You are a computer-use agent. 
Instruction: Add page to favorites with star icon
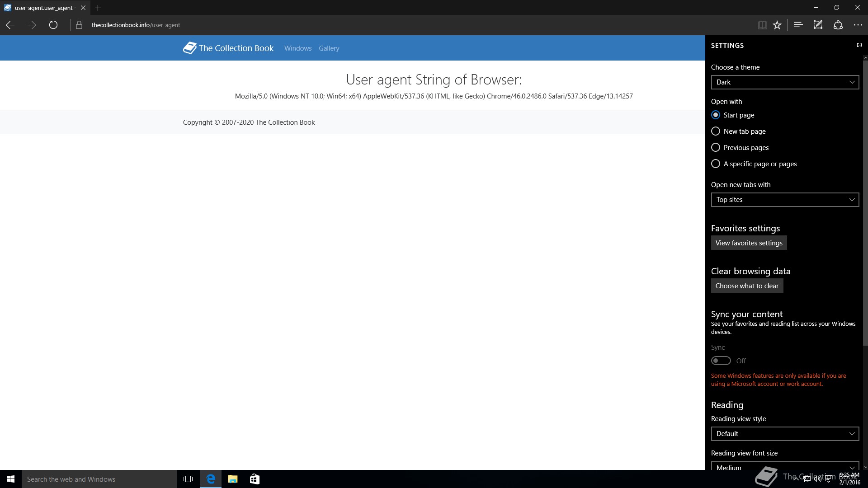pyautogui.click(x=777, y=25)
